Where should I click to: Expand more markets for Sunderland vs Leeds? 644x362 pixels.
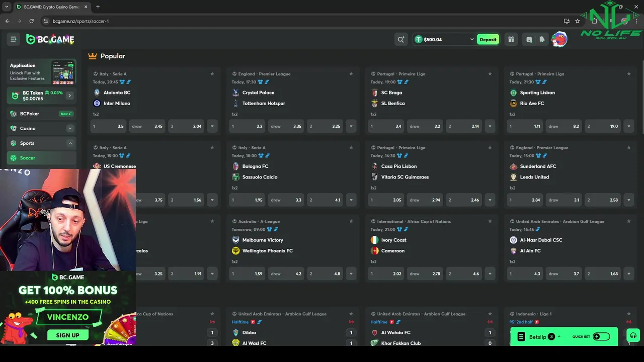pos(629,200)
